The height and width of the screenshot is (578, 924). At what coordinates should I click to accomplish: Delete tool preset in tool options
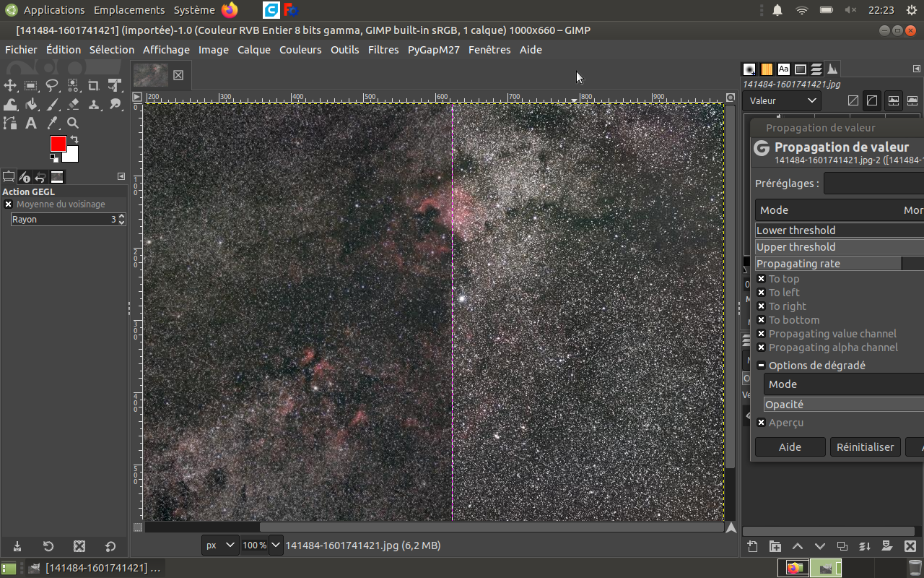[79, 546]
